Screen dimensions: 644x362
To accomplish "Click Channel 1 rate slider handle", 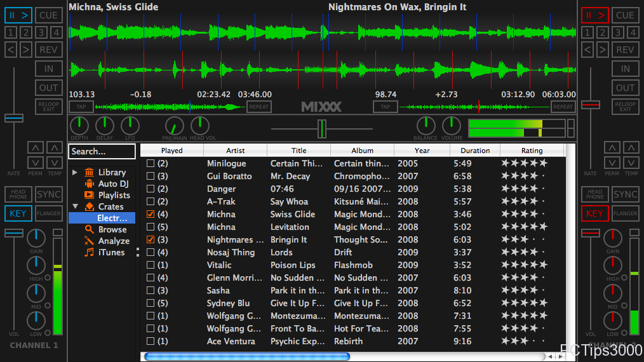I will pos(14,118).
